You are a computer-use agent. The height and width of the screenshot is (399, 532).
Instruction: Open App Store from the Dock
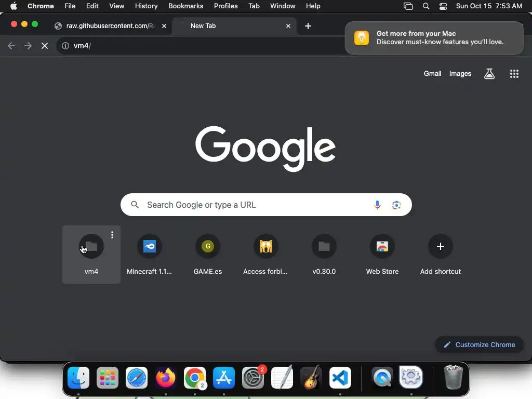[224, 378]
